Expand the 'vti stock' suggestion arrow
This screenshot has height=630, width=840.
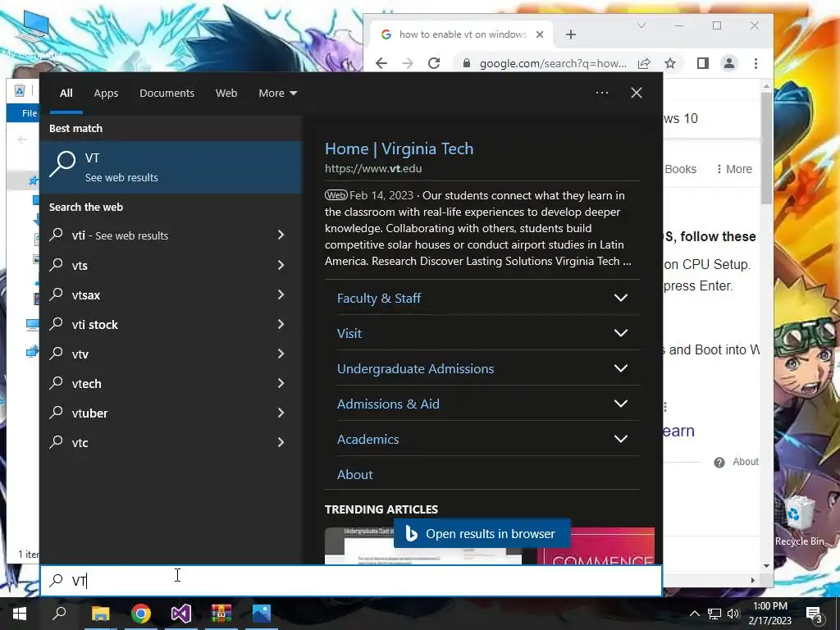click(x=281, y=324)
